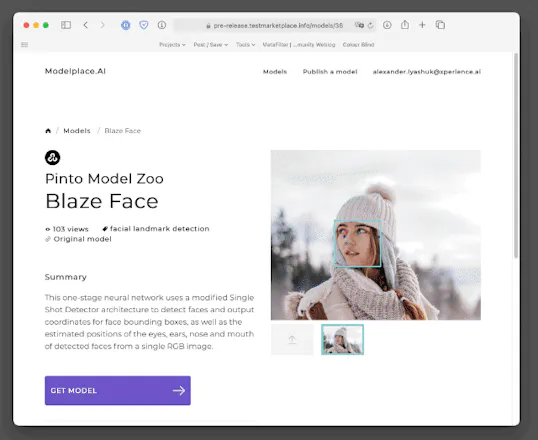
Task: Open the alexander.lyashuk account menu
Action: [x=427, y=72]
